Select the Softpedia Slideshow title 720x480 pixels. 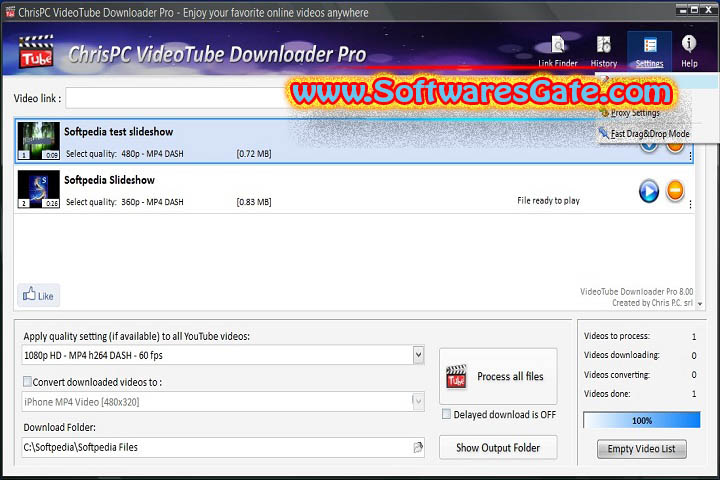pos(109,180)
